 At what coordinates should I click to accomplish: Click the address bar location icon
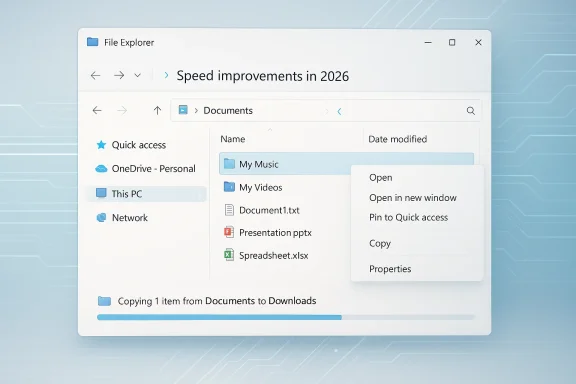pos(183,110)
